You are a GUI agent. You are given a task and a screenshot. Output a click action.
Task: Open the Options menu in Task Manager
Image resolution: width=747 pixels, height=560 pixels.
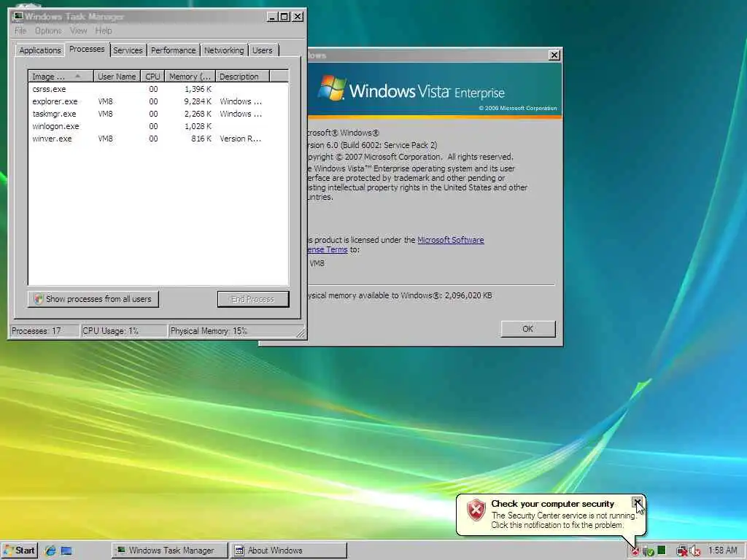[48, 31]
